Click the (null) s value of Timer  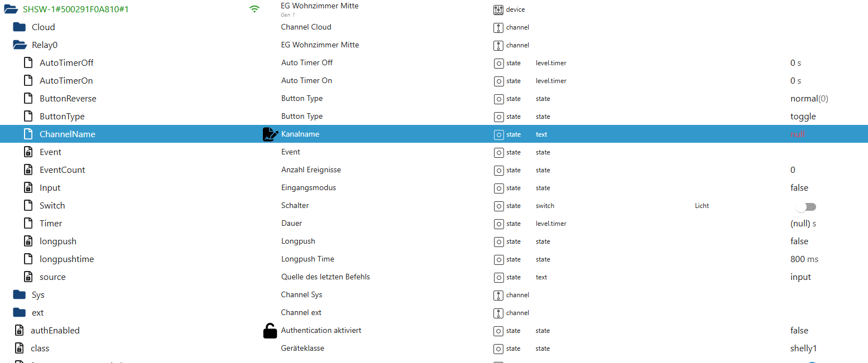(x=803, y=223)
